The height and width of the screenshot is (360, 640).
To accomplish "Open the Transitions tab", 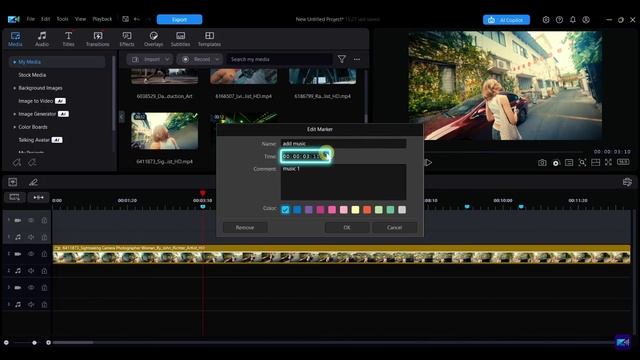I will coord(98,39).
